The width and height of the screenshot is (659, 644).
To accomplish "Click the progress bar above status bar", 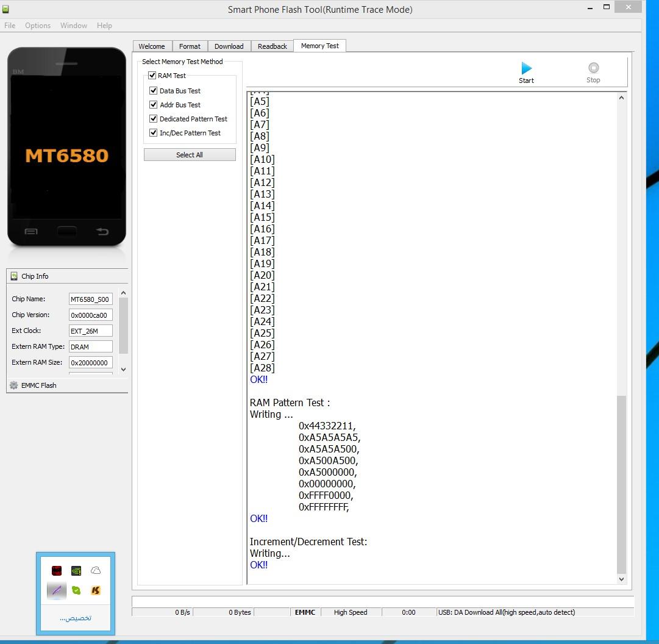I will 382,601.
